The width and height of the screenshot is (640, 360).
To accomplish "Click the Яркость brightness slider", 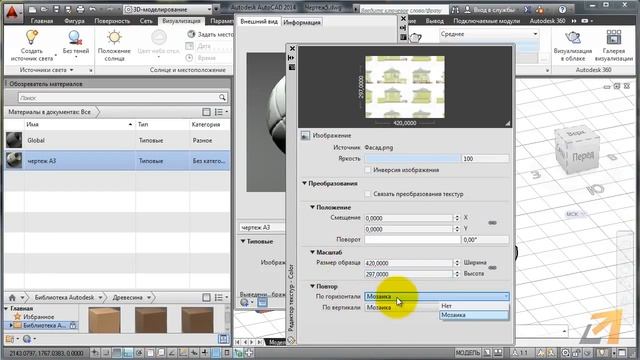I will click(412, 158).
